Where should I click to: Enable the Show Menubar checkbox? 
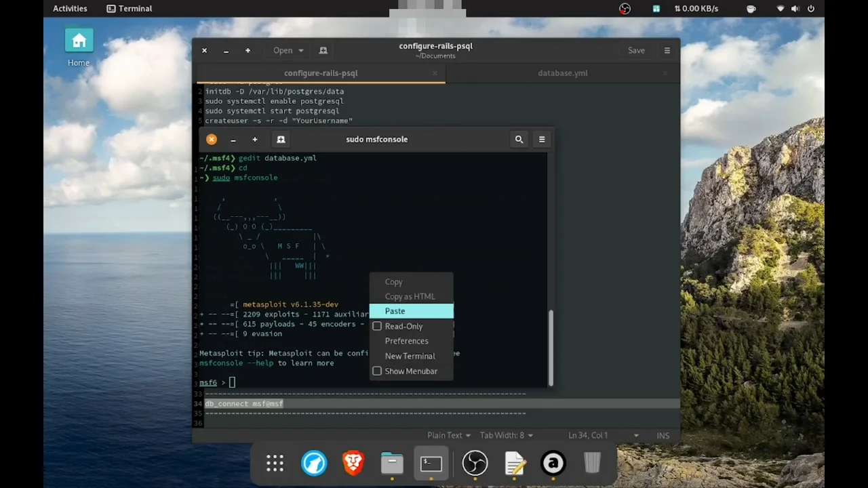click(x=377, y=371)
